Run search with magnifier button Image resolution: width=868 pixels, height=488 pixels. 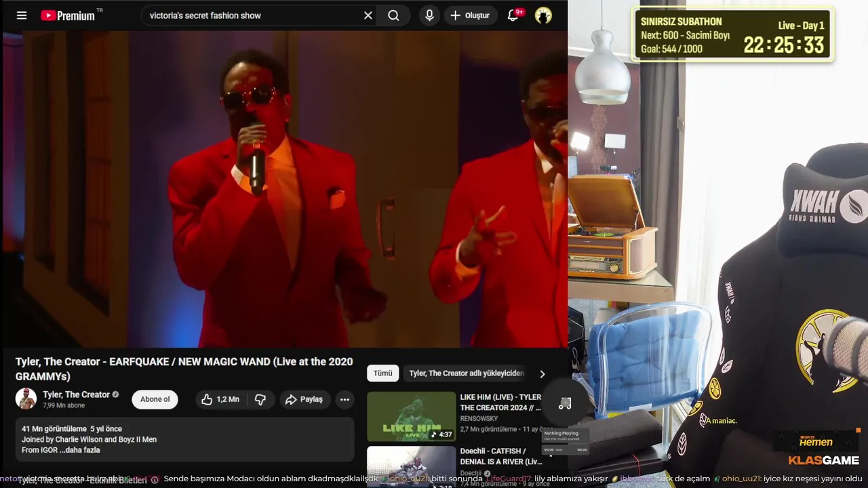point(393,16)
